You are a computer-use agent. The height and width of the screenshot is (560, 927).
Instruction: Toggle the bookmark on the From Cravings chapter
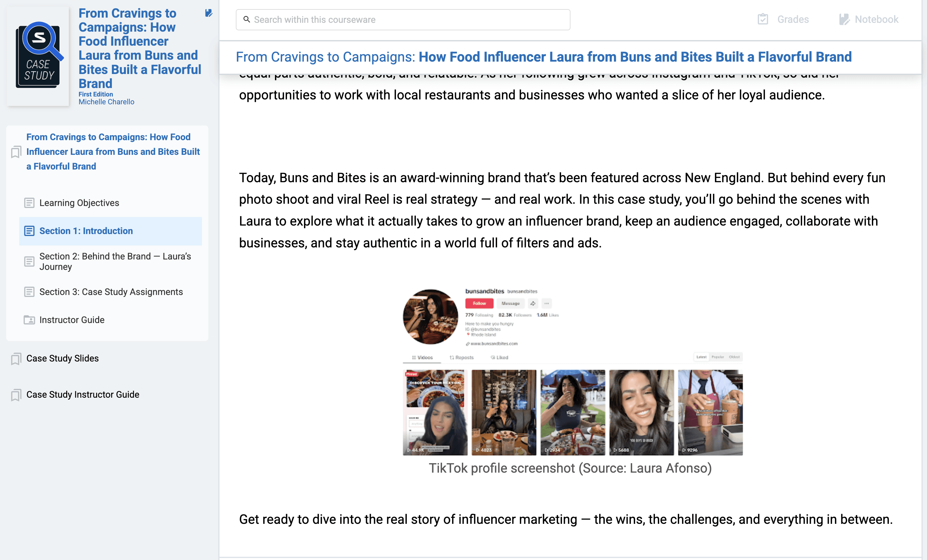[x=16, y=152]
